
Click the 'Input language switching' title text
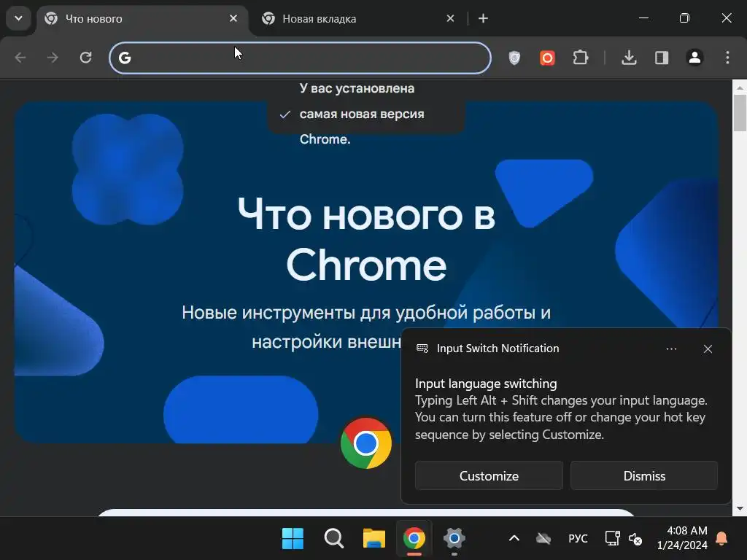pyautogui.click(x=486, y=384)
